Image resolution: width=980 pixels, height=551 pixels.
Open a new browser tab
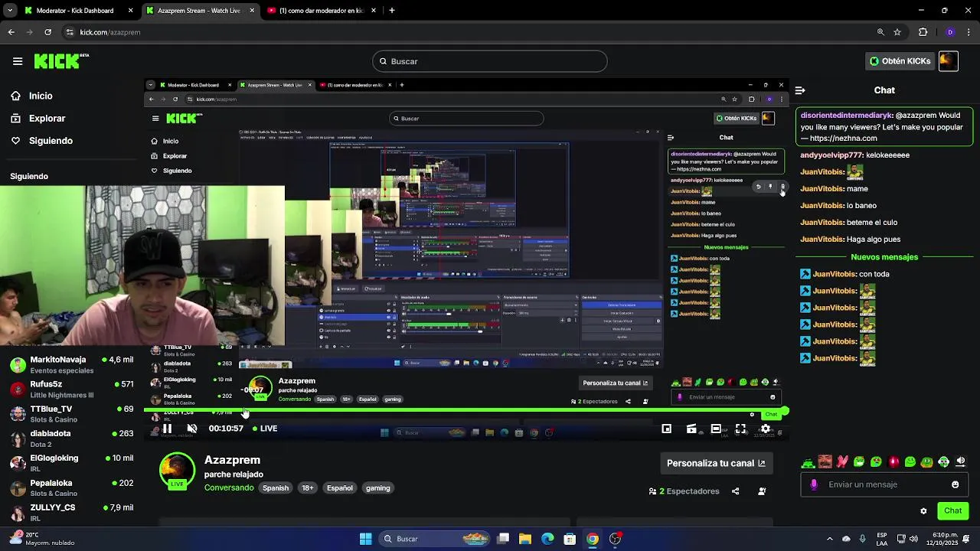391,11
